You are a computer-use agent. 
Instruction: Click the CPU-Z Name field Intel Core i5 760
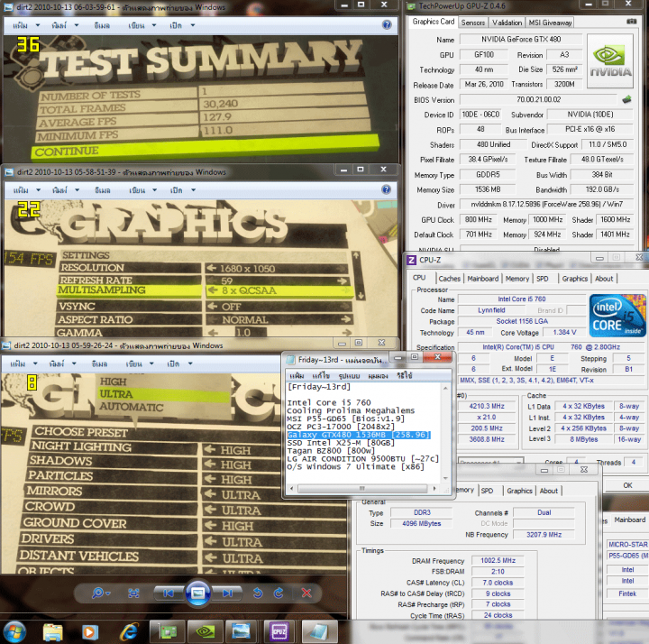522,299
